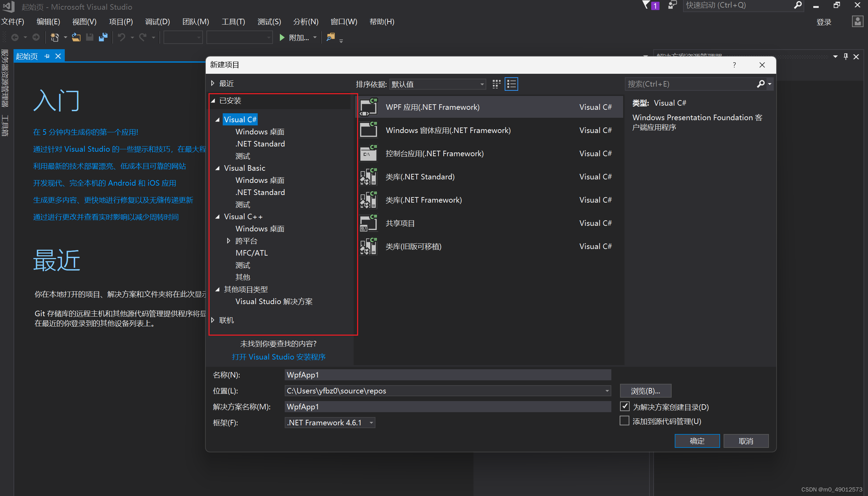
Task: Open the 工具(T) menu
Action: click(233, 22)
